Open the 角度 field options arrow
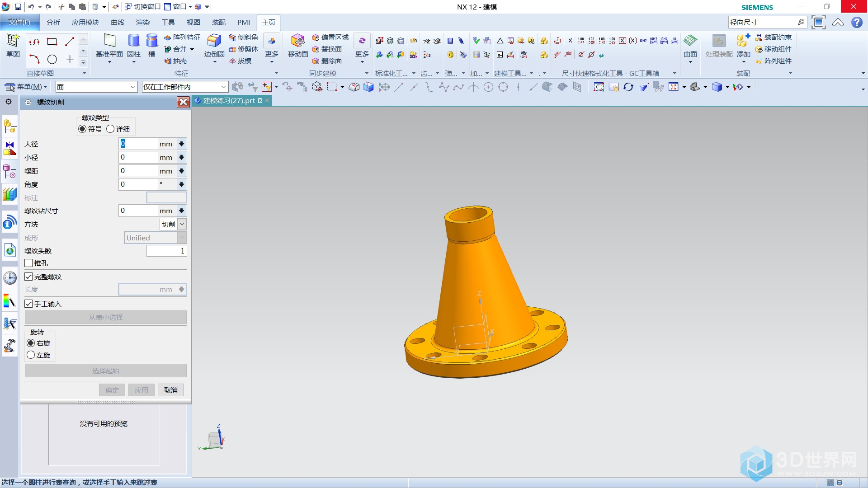The width and height of the screenshot is (868, 488). pos(182,184)
